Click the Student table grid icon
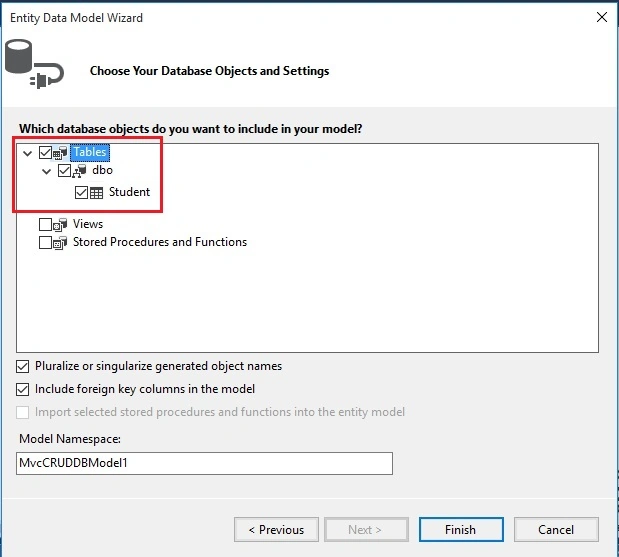The image size is (619, 557). click(x=96, y=193)
